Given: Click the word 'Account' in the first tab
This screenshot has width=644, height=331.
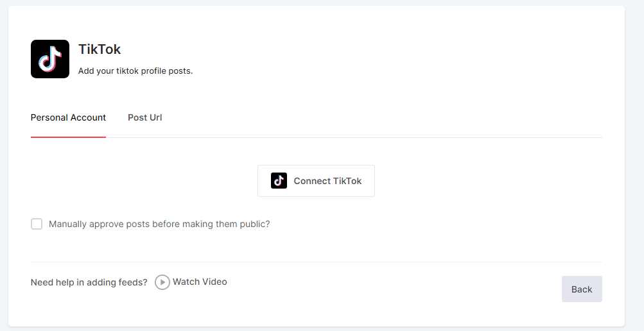Looking at the screenshot, I should (89, 118).
